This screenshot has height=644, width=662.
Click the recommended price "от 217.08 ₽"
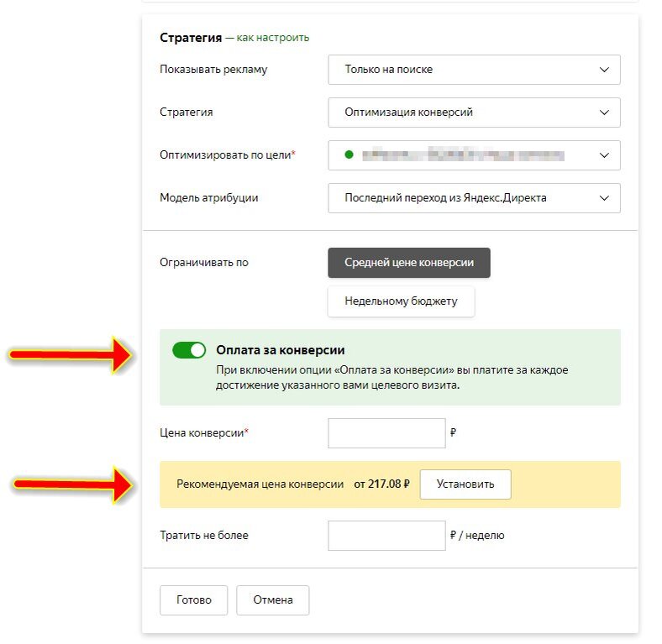click(381, 484)
